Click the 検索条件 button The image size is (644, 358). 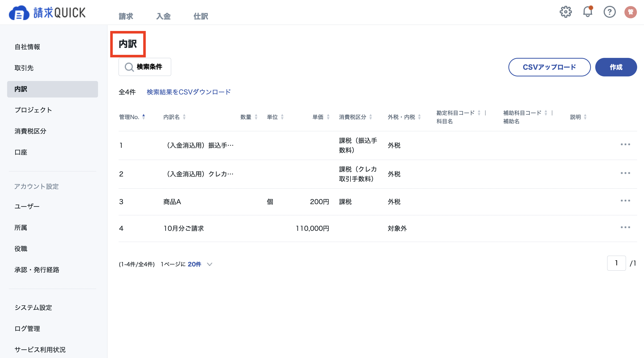145,67
